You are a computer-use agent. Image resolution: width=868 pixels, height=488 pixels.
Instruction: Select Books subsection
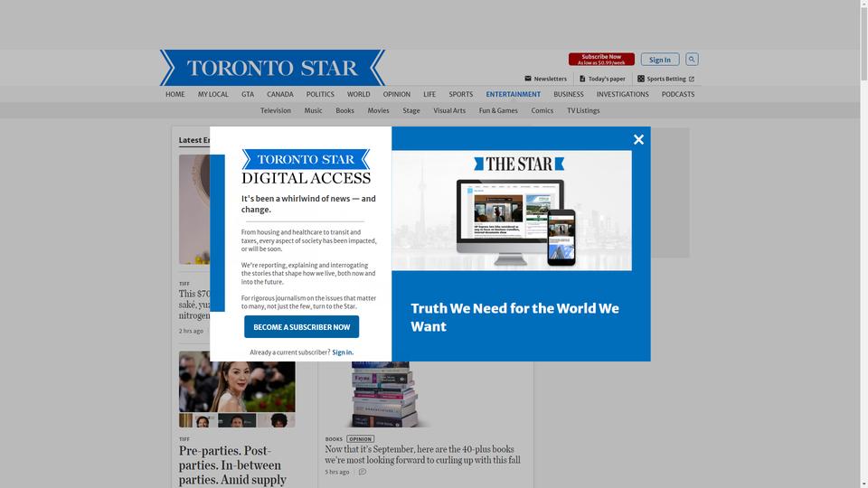(x=344, y=110)
